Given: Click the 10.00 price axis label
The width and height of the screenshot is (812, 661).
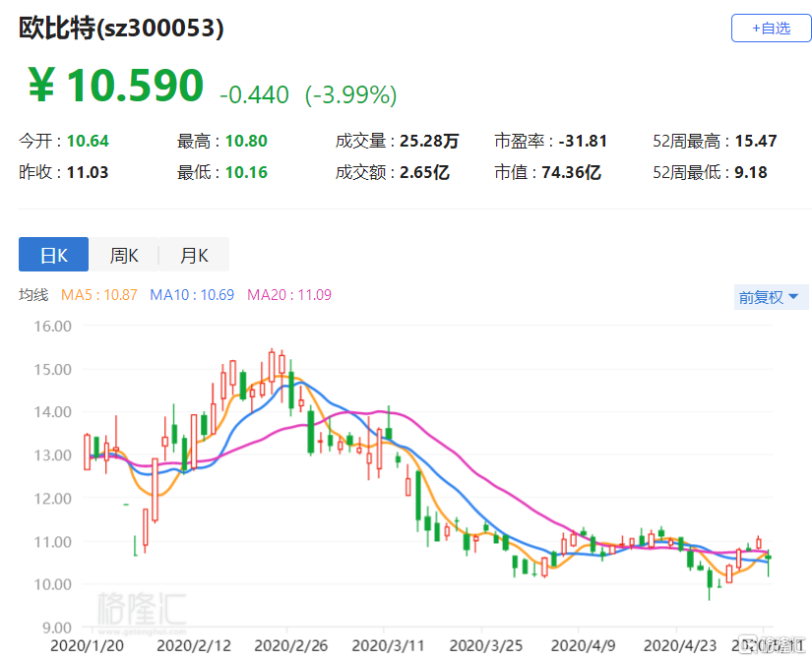Looking at the screenshot, I should (53, 584).
